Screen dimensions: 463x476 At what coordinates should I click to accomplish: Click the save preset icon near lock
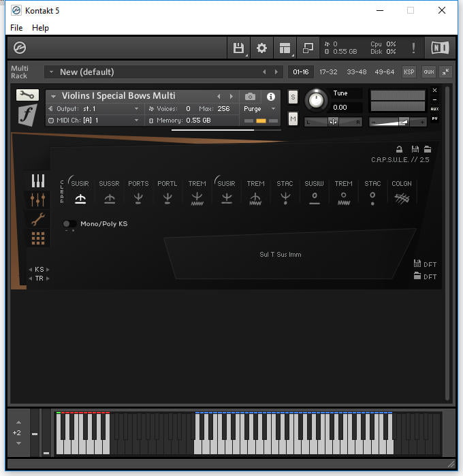(415, 149)
